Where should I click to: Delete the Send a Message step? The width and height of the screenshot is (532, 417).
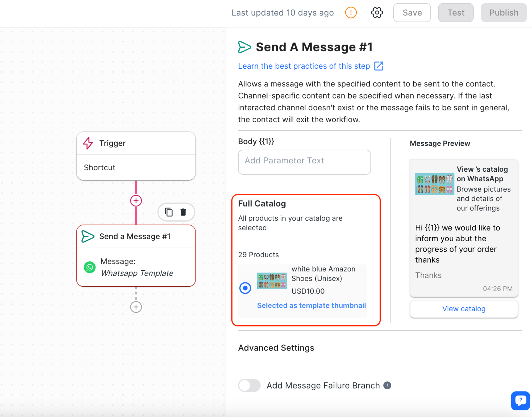(183, 212)
